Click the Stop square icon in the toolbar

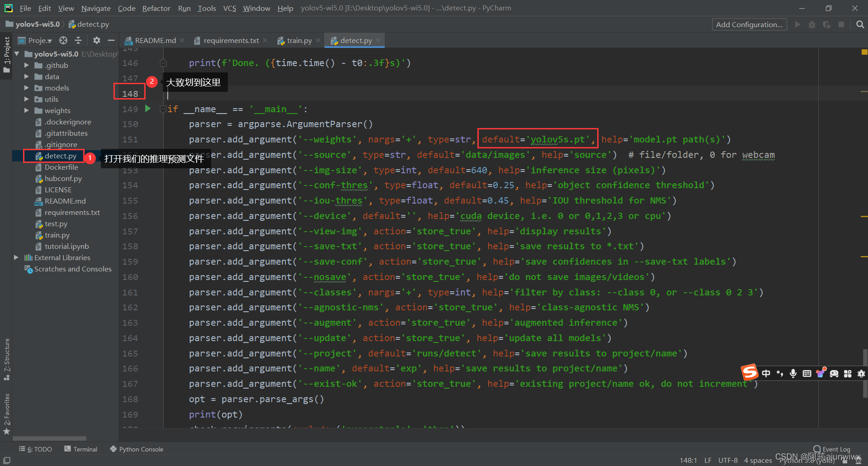tap(841, 24)
